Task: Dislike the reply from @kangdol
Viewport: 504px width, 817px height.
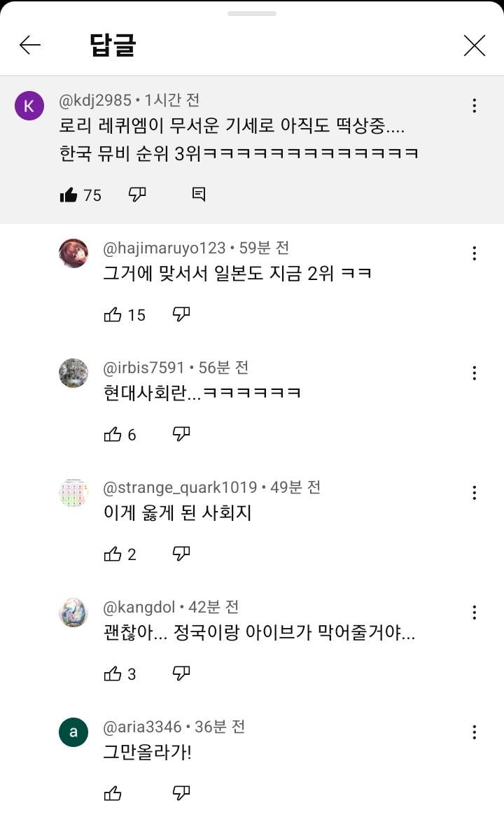Action: pyautogui.click(x=181, y=674)
